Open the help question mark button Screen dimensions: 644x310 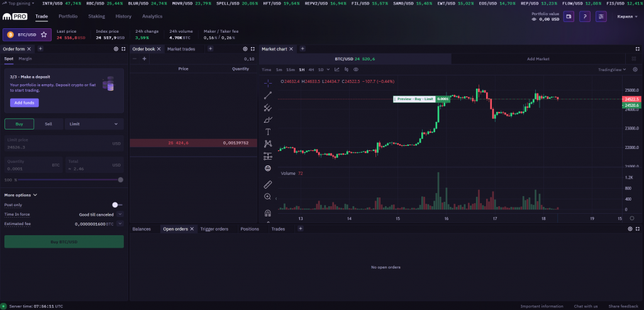coord(585,16)
